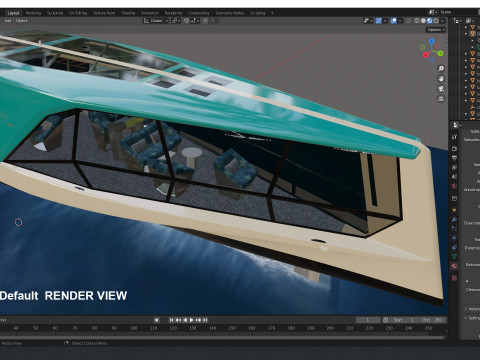Click the green Y axis on navigation gizmo

(440, 53)
